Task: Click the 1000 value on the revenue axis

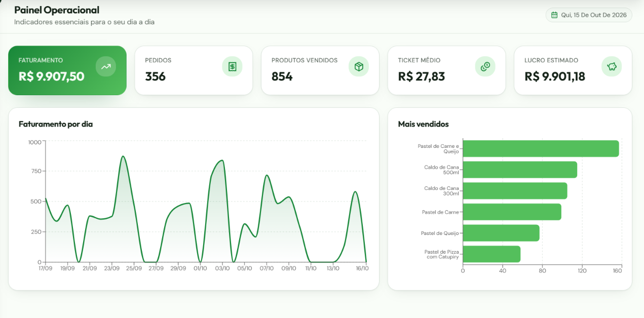Action: [35, 142]
